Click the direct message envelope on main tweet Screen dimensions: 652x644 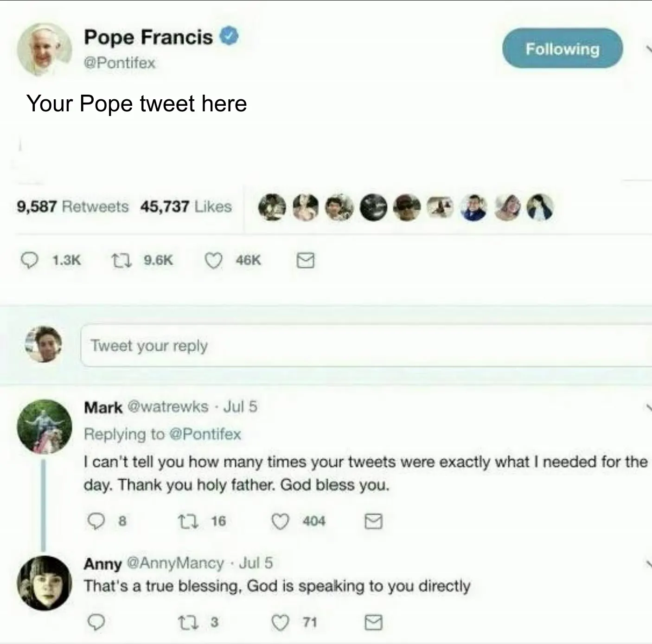click(x=305, y=261)
